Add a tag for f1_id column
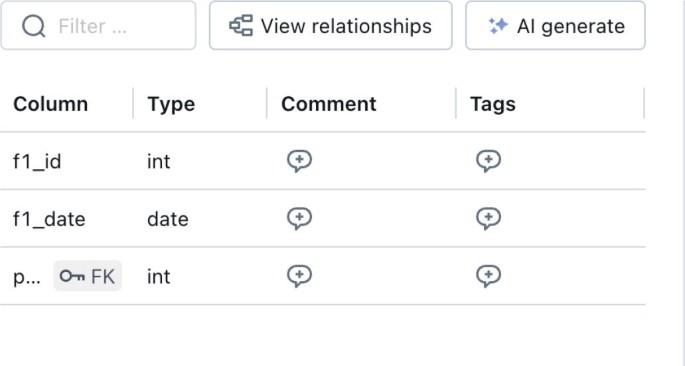This screenshot has height=366, width=685. 488,161
